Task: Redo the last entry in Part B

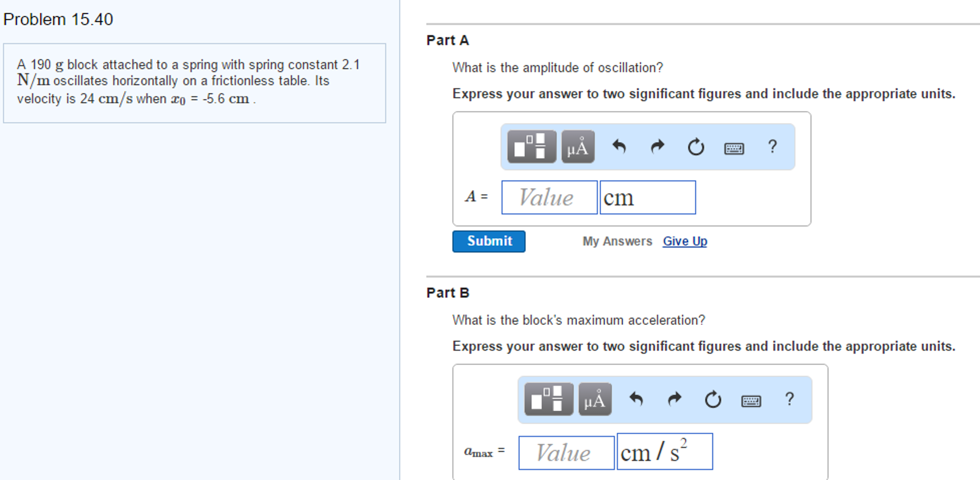Action: [674, 400]
